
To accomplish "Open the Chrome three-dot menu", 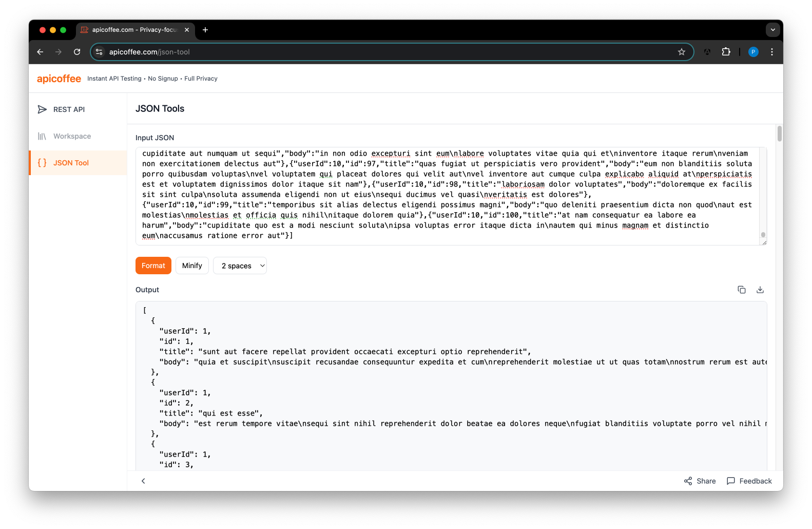I will [x=772, y=52].
